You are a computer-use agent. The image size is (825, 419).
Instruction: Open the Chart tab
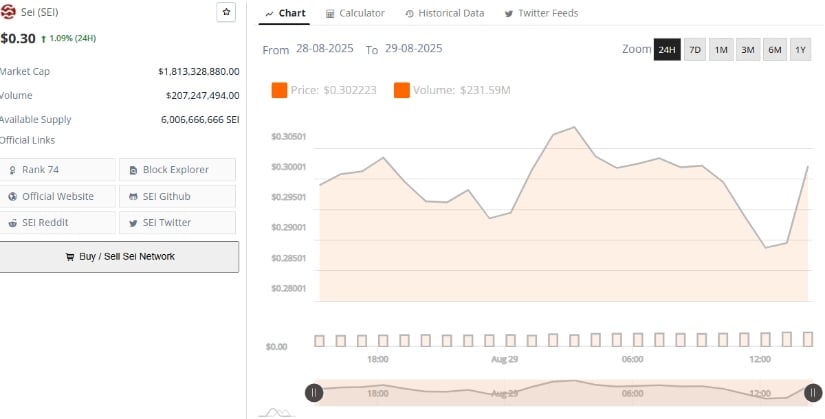point(285,13)
